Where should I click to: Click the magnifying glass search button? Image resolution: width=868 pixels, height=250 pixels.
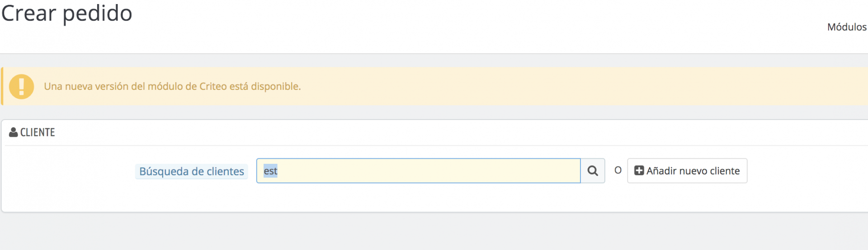click(x=593, y=171)
